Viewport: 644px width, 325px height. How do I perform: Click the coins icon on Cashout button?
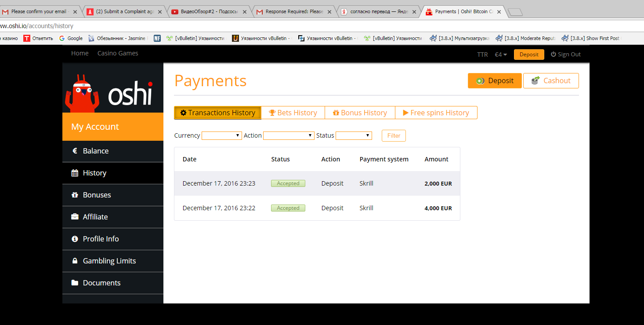pos(535,80)
